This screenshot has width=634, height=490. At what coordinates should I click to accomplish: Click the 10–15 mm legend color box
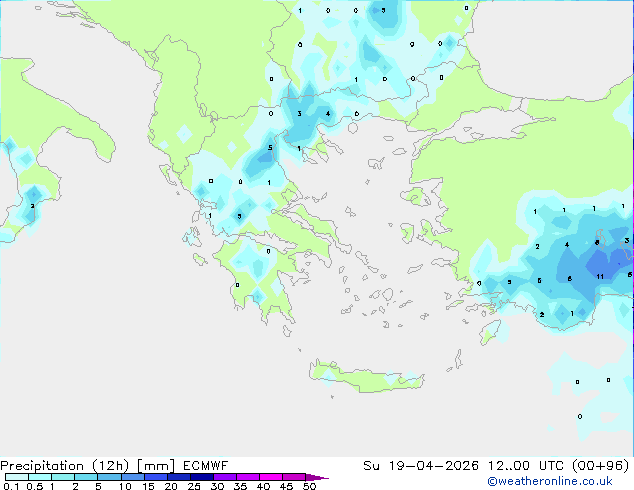tap(132, 477)
